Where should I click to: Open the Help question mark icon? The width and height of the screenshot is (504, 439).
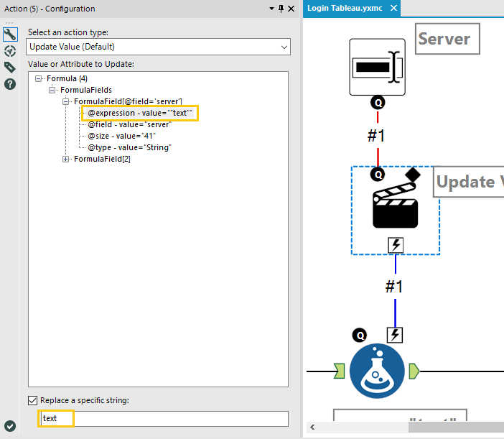click(x=10, y=84)
